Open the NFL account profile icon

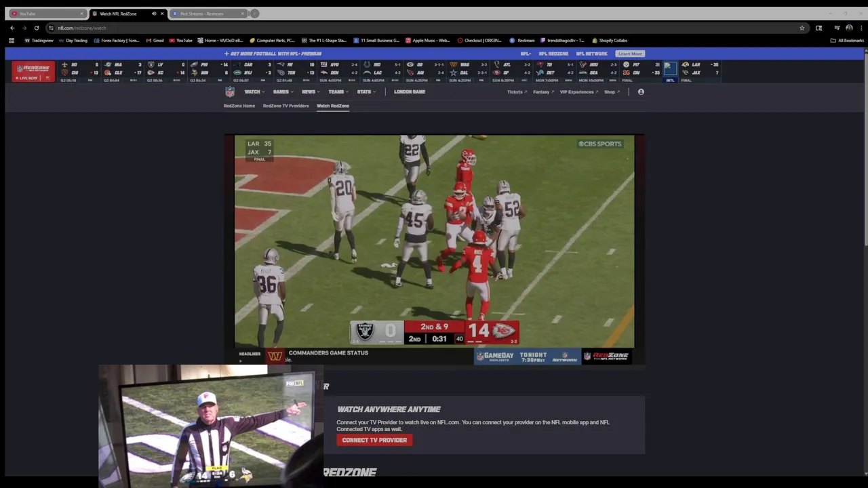pyautogui.click(x=641, y=91)
